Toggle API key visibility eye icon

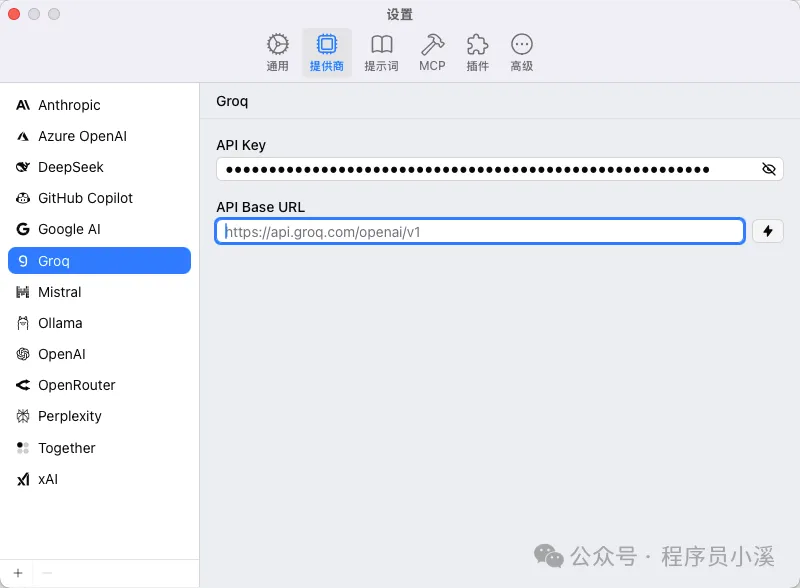coord(768,169)
